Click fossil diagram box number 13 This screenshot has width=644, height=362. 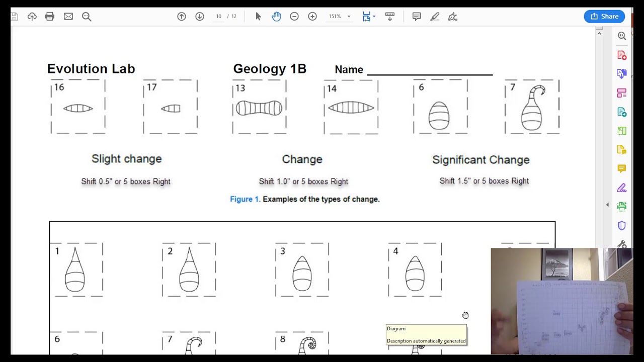(x=259, y=107)
